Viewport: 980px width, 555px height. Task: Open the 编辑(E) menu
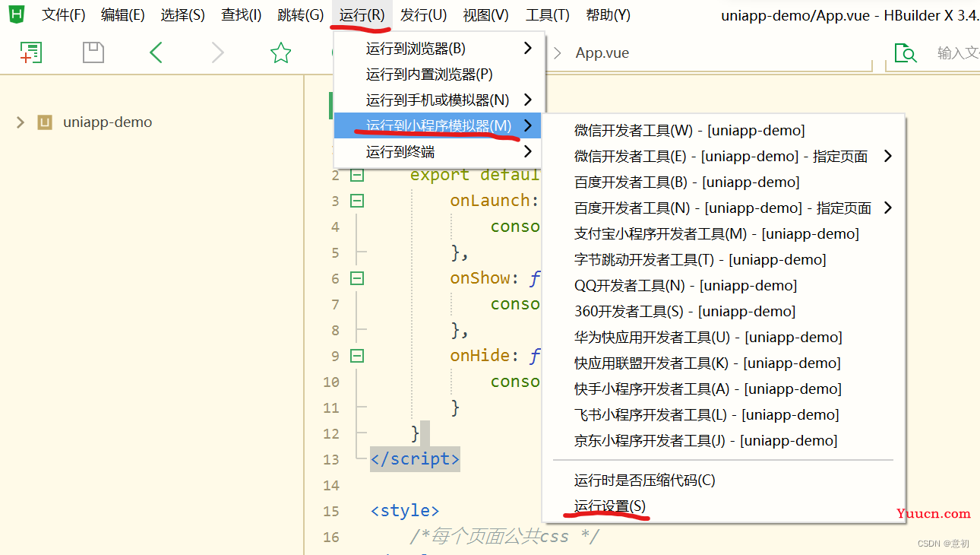click(x=123, y=15)
